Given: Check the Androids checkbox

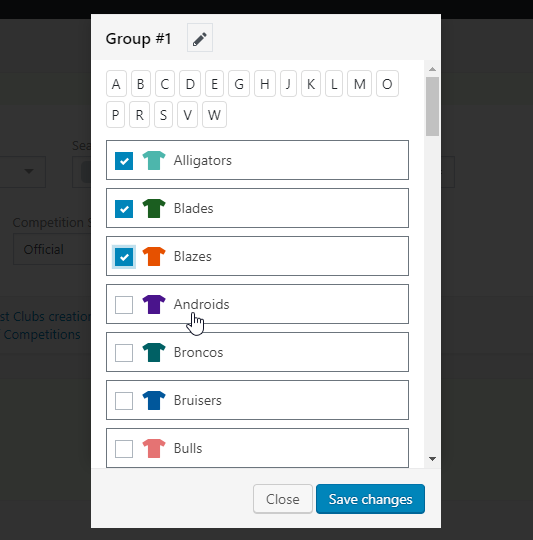Looking at the screenshot, I should (x=124, y=305).
